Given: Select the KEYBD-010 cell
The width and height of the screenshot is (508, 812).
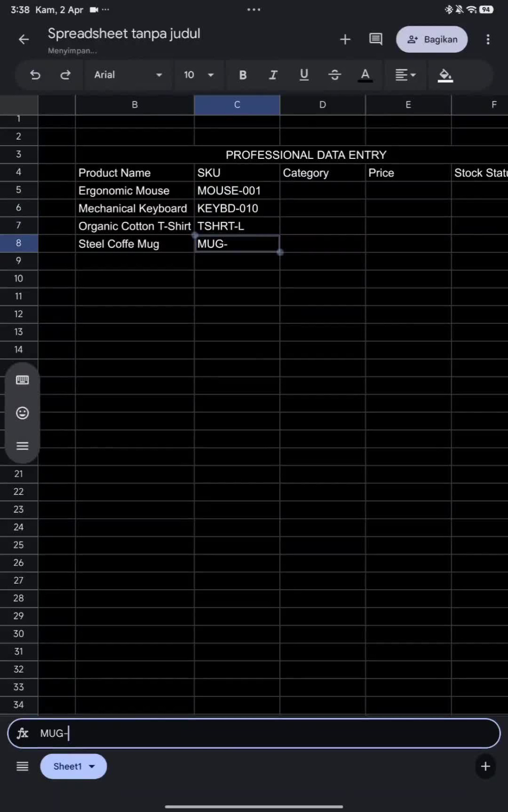Looking at the screenshot, I should pyautogui.click(x=237, y=208).
